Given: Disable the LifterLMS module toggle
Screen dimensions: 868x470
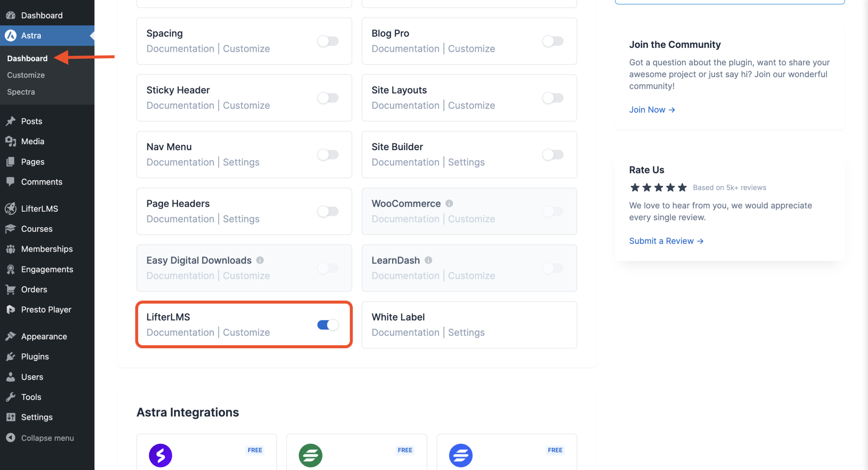Looking at the screenshot, I should point(328,325).
